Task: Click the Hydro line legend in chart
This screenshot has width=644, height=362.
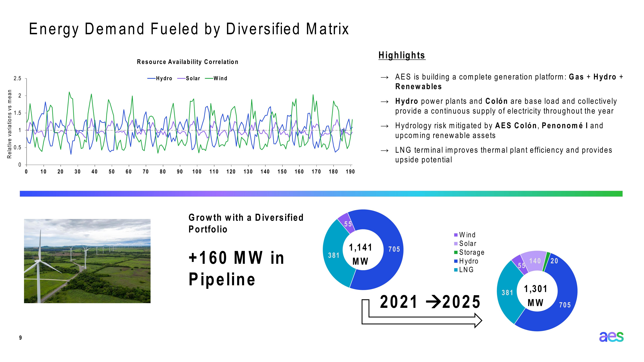Action: pos(160,78)
